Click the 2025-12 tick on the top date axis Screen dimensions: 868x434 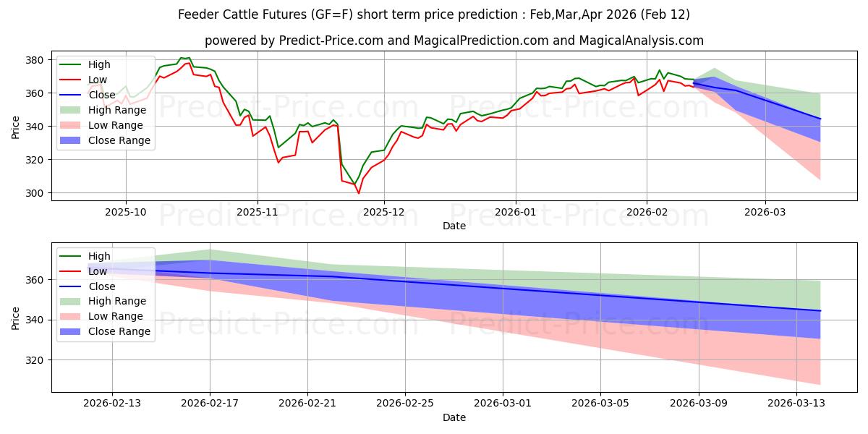384,212
